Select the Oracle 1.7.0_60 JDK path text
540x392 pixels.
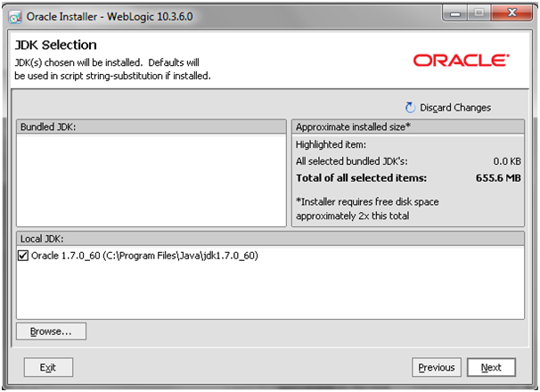coord(144,256)
